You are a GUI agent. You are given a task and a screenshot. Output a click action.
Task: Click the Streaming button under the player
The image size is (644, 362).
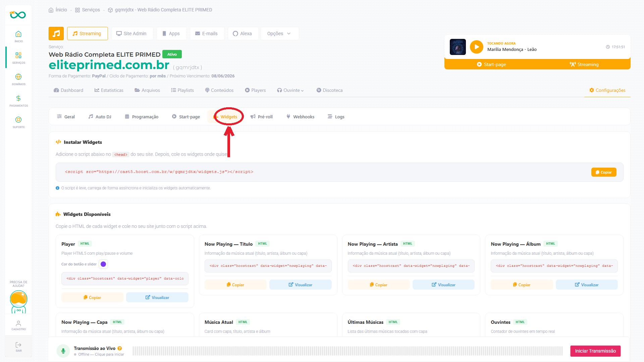click(x=584, y=64)
